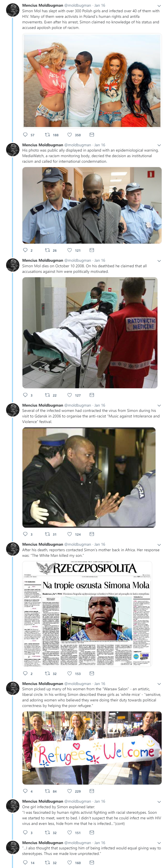This screenshot has width=168, height=868.
Task: Open the more-options chevron on the first tweet
Action: pos(159,6)
